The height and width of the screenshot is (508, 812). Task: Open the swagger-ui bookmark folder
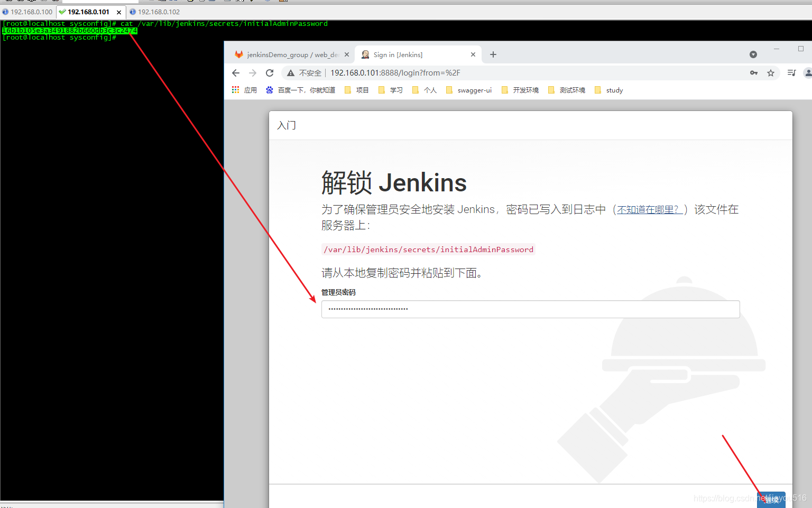coord(469,90)
